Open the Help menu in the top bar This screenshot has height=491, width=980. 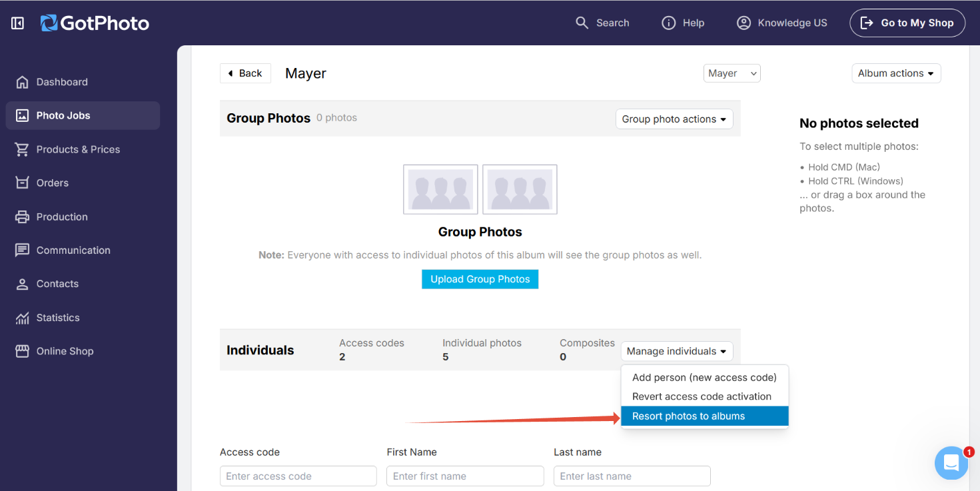683,23
